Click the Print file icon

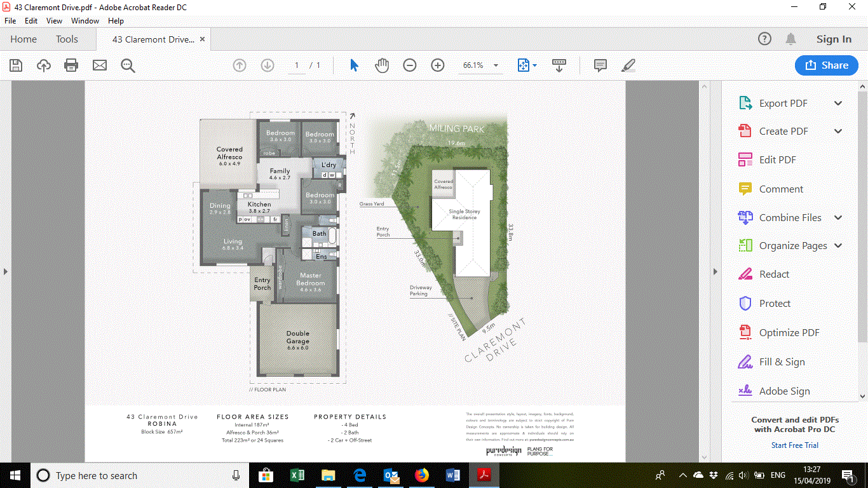[x=71, y=65]
